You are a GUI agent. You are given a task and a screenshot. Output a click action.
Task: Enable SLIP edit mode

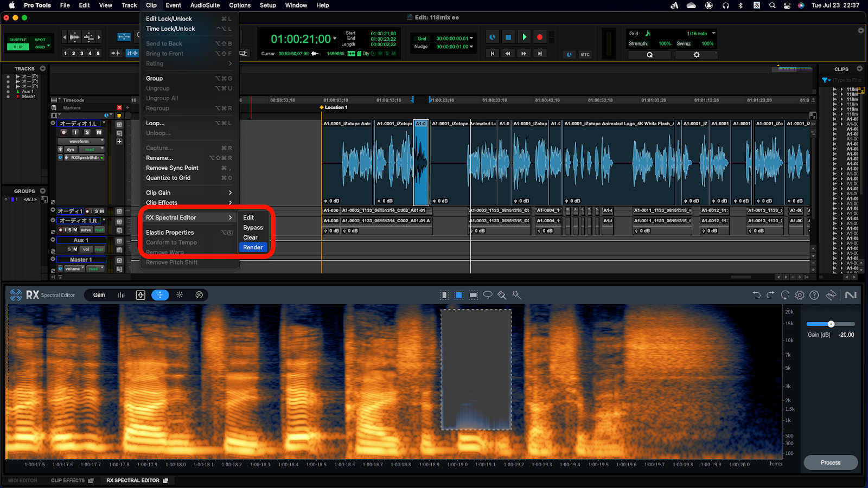(18, 47)
